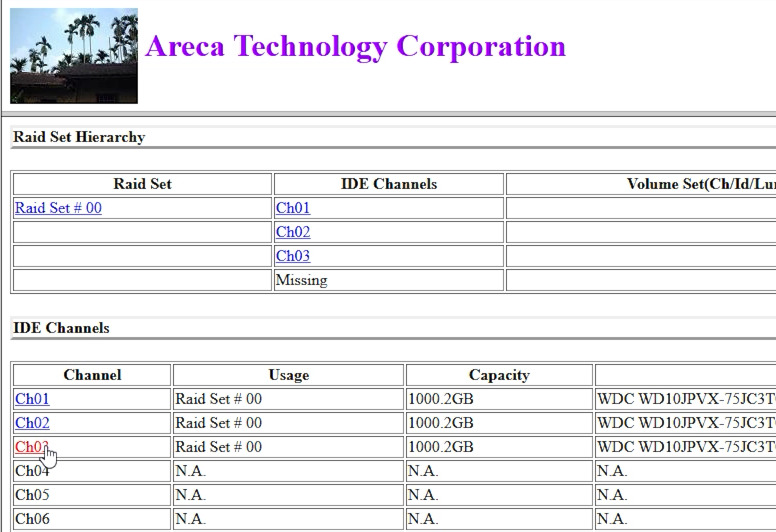Select Ch06 row's N.A. capacity cell
The height and width of the screenshot is (532, 776).
point(499,519)
